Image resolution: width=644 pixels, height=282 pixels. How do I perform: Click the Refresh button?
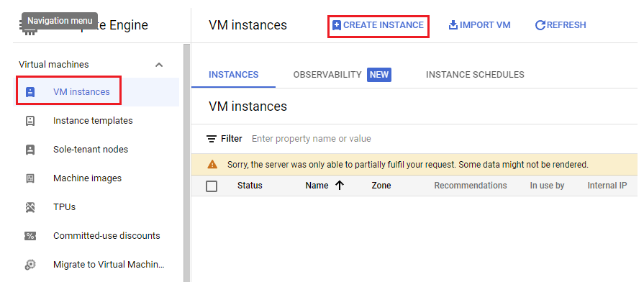point(561,25)
